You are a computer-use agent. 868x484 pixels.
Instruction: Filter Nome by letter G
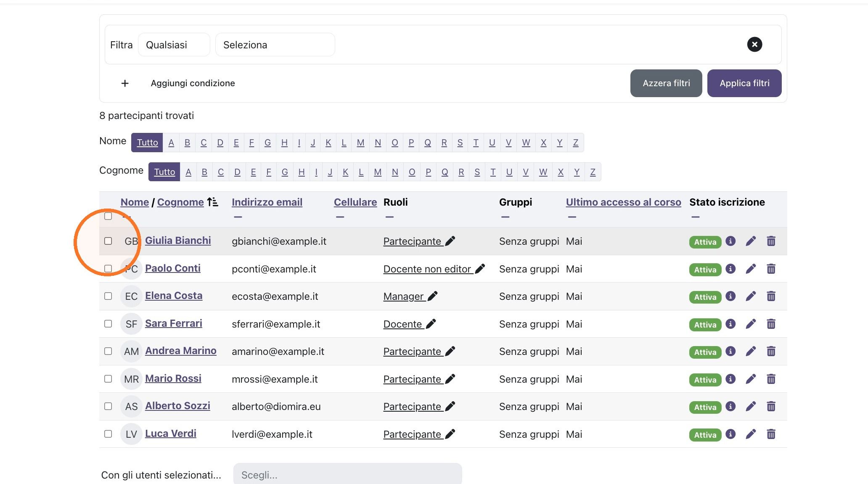point(267,143)
